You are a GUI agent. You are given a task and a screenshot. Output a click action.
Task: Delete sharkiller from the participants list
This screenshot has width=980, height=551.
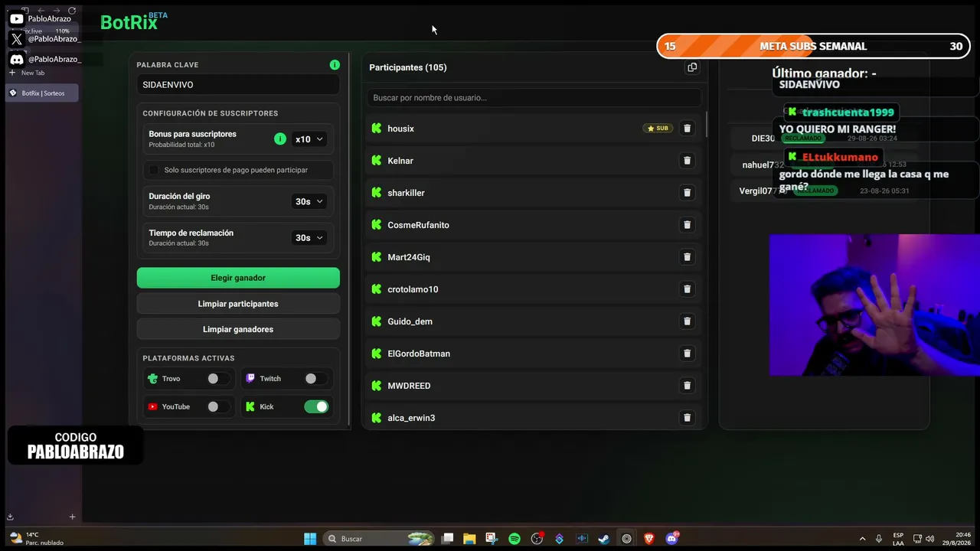(x=687, y=193)
